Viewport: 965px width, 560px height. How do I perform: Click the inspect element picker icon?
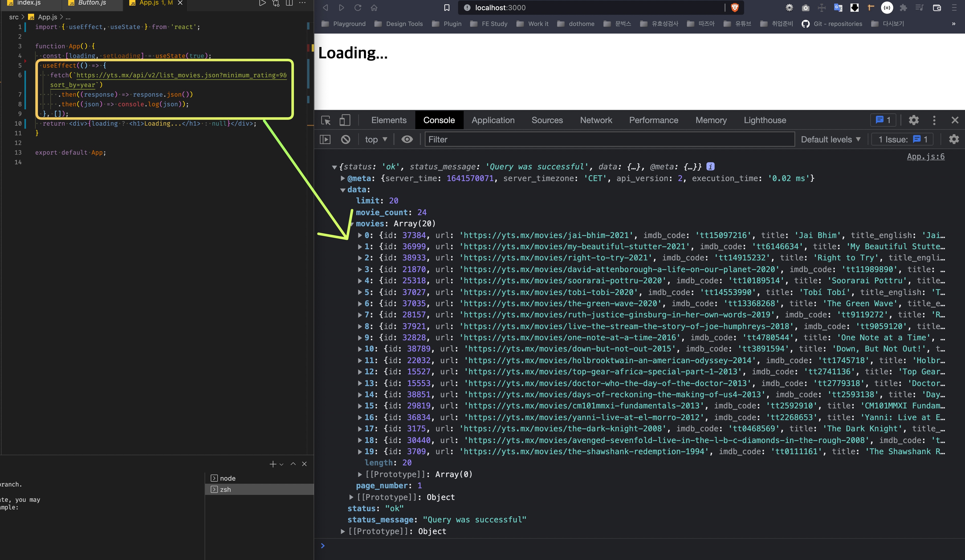326,121
